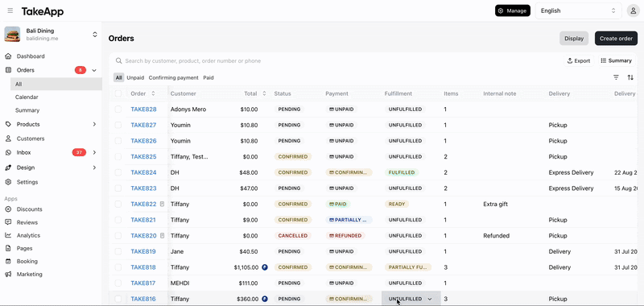This screenshot has width=644, height=306.
Task: Focus the order search field
Action: [336, 60]
